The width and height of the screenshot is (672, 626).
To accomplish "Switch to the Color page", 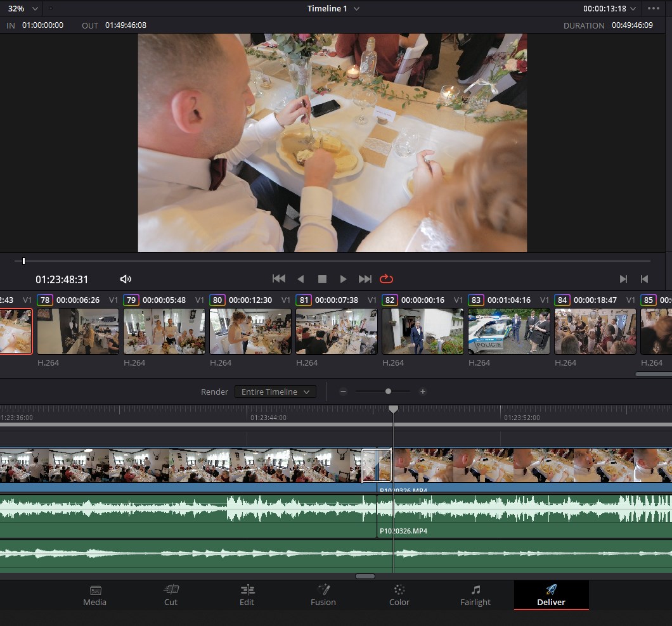I will [x=399, y=595].
